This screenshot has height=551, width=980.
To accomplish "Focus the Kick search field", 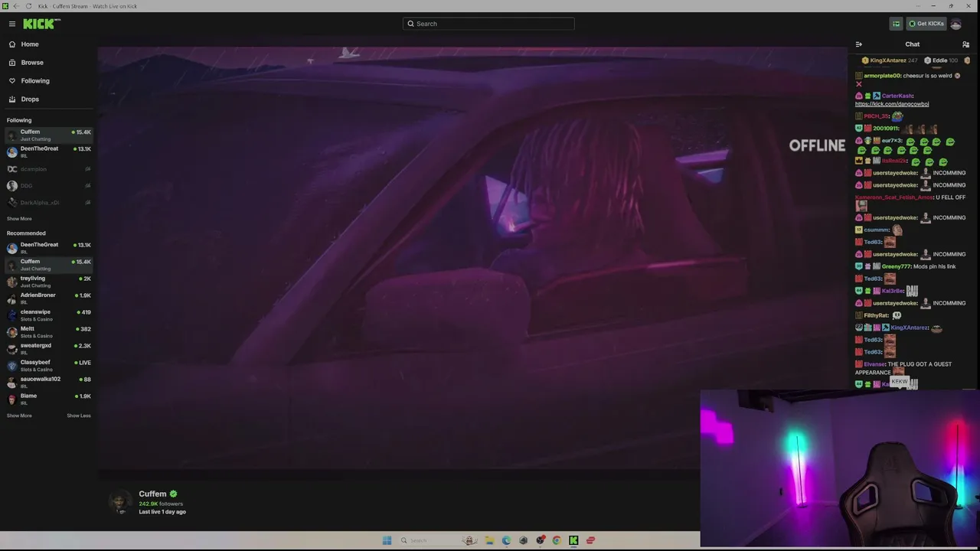I will [x=488, y=24].
